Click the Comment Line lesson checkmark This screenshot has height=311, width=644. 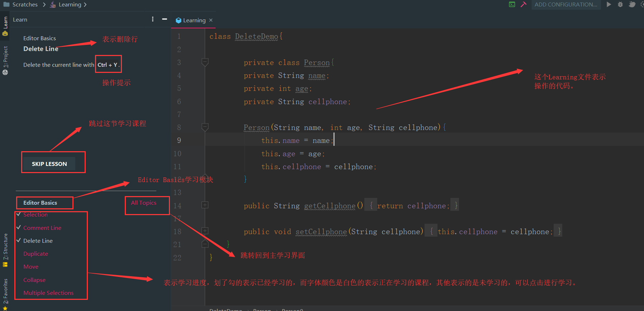click(18, 227)
